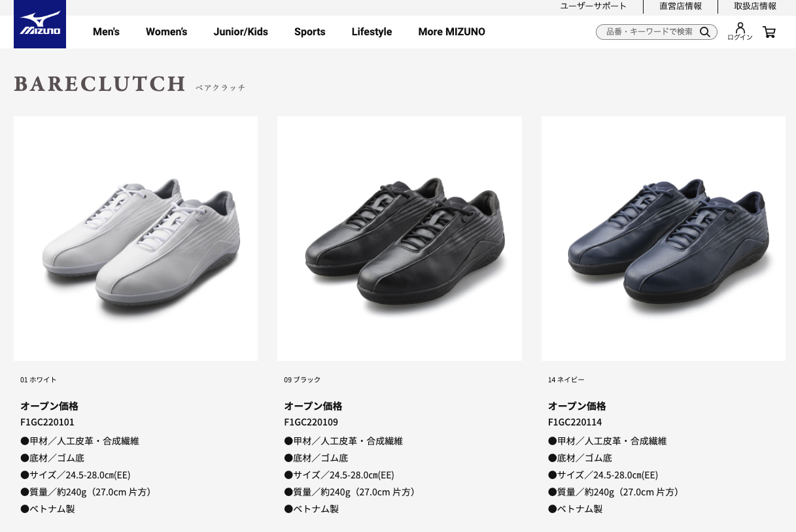The image size is (796, 532).
Task: Click the ログイン label text
Action: pos(740,37)
